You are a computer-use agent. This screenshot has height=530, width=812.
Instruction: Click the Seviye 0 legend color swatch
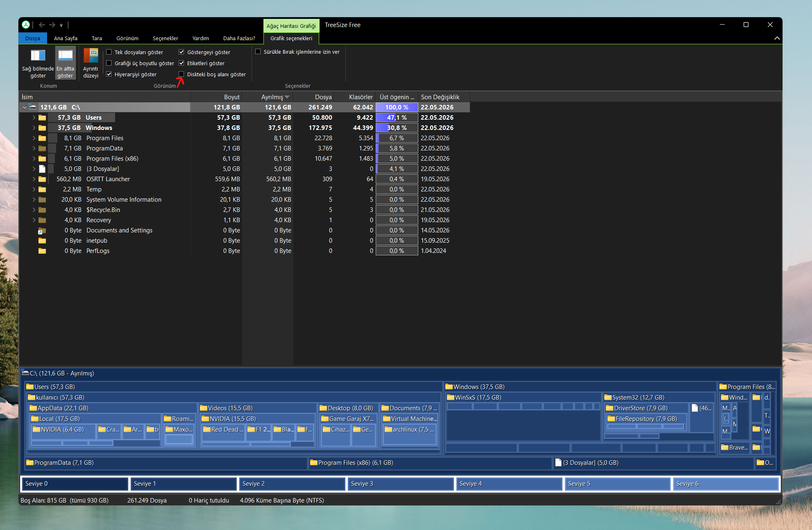click(x=75, y=484)
